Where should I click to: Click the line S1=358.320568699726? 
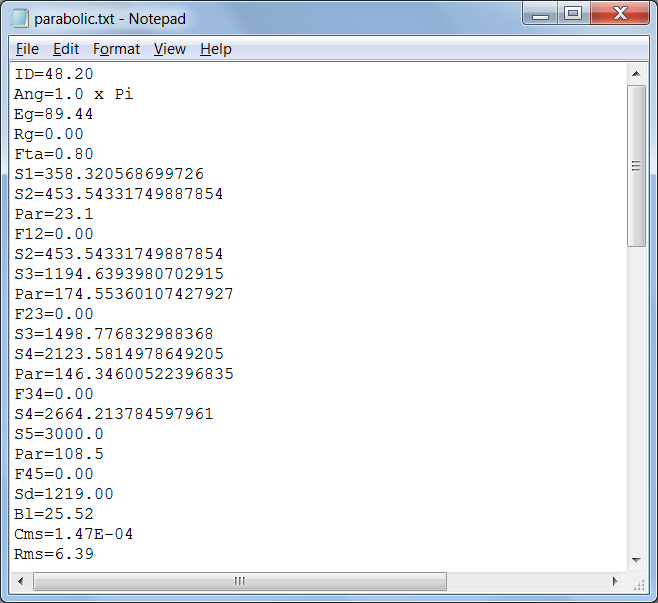109,174
